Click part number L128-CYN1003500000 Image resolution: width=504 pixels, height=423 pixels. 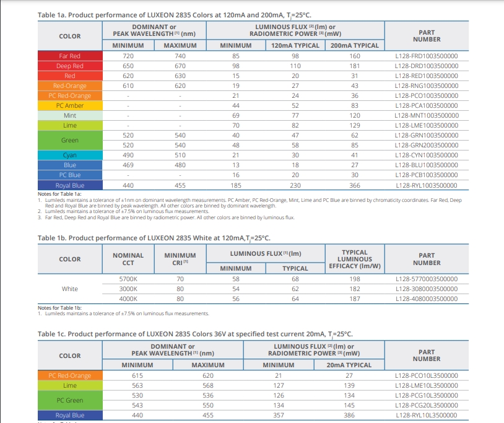click(x=427, y=155)
